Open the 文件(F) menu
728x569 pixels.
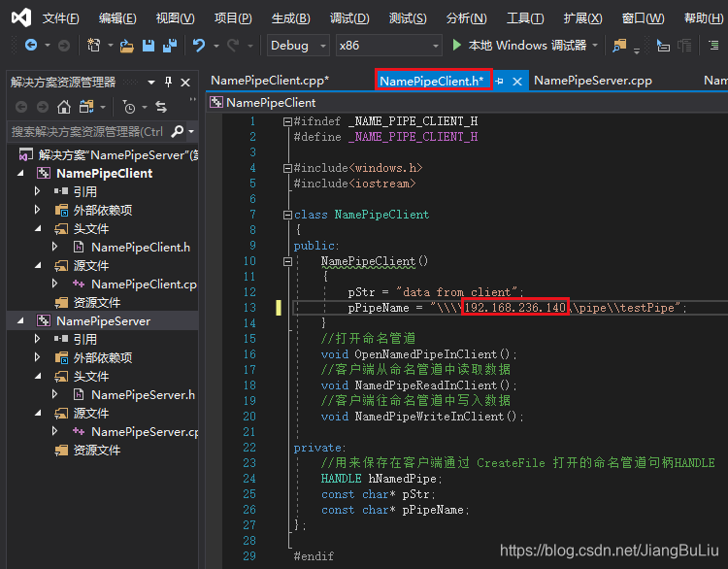click(61, 18)
